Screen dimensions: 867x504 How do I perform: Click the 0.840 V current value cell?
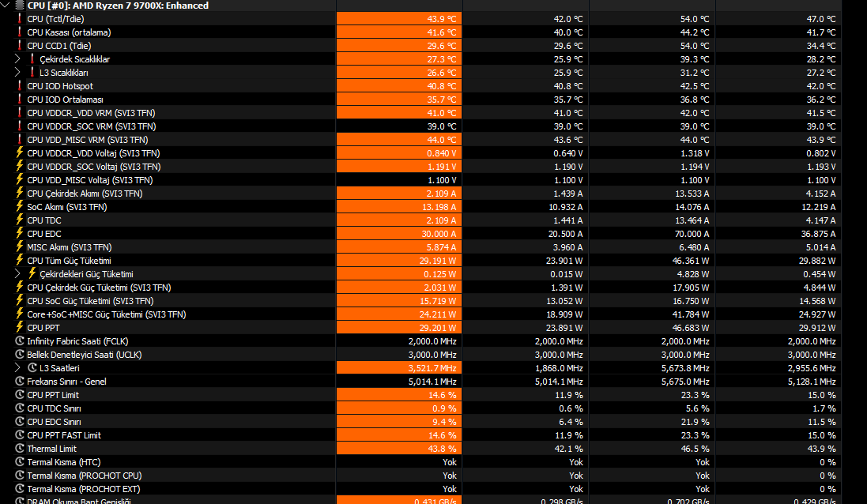(399, 153)
